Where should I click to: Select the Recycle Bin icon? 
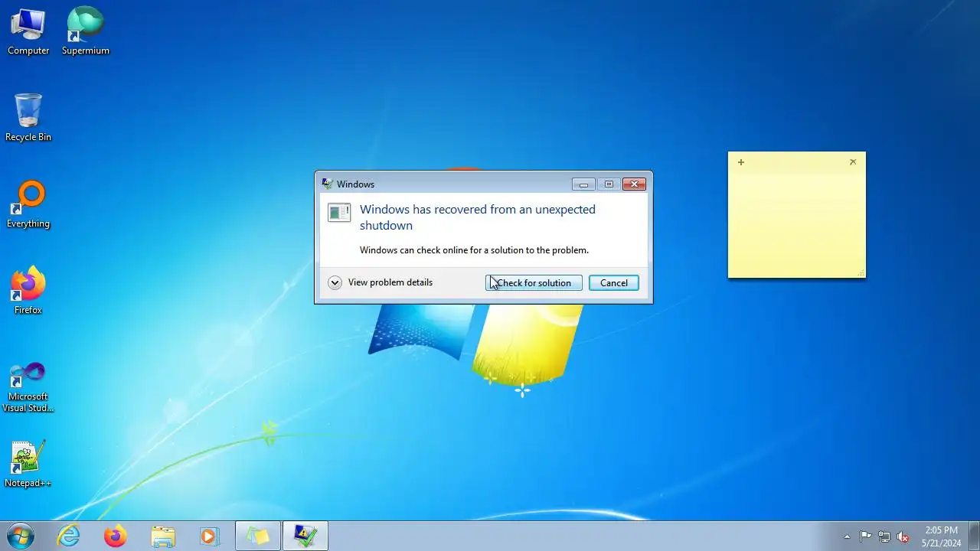[28, 118]
